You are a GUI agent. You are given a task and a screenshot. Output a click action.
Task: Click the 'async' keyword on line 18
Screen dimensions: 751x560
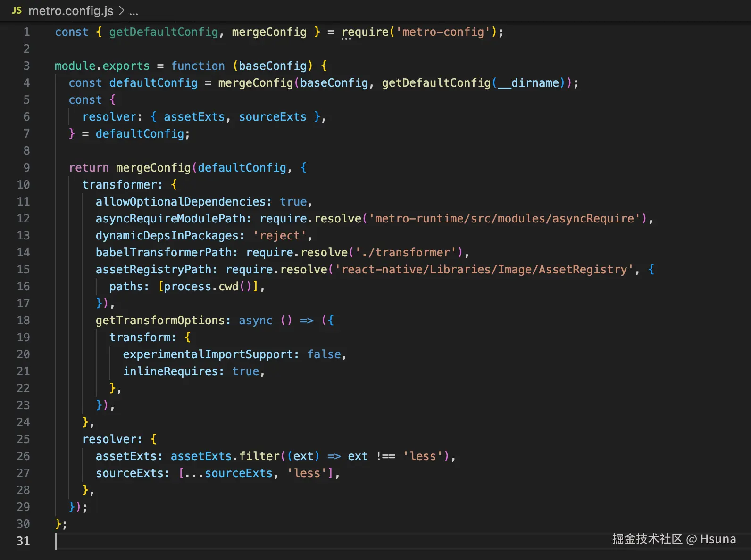256,321
